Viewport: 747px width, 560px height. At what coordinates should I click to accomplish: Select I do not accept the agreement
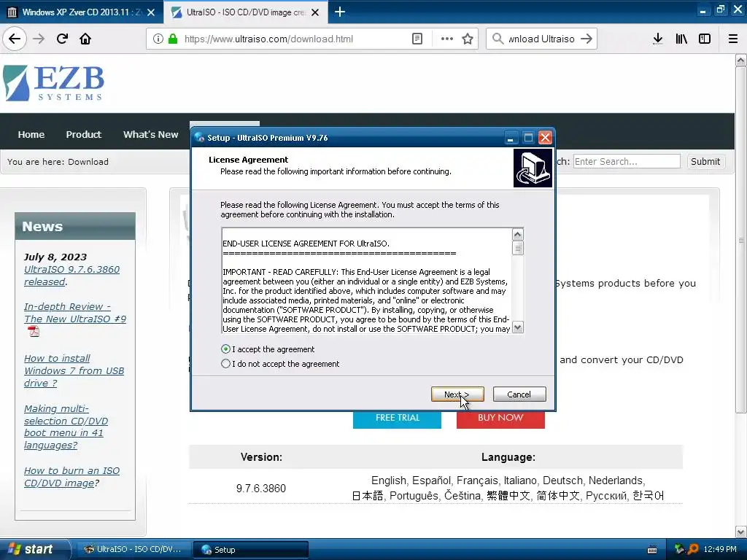[x=280, y=364]
